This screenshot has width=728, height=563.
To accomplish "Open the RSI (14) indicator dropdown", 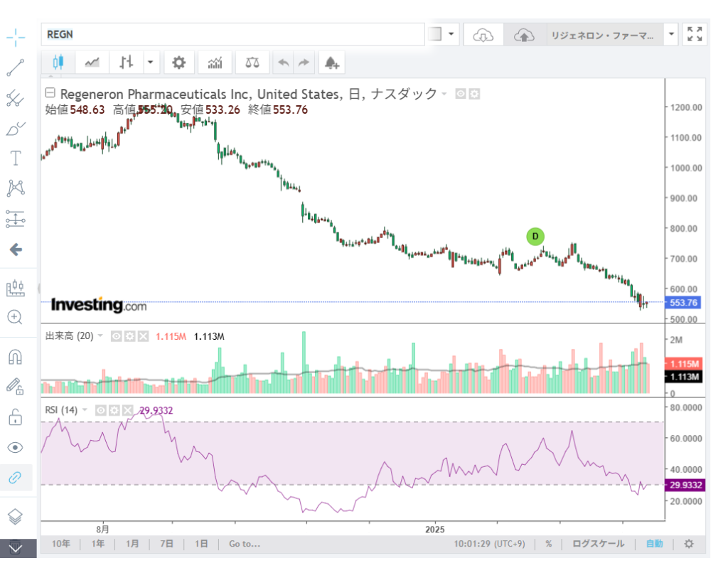I will click(85, 410).
